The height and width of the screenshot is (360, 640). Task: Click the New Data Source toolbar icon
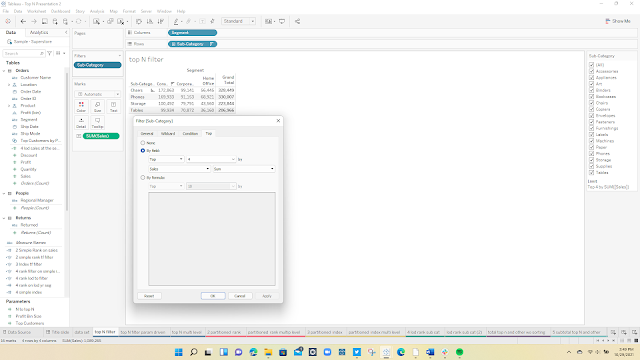pyautogui.click(x=55, y=21)
